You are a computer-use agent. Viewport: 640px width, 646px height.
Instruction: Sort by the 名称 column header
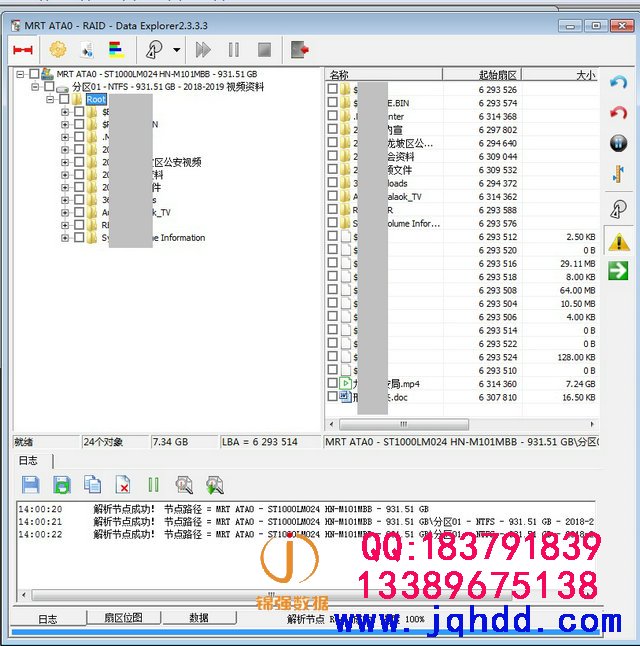coord(384,75)
